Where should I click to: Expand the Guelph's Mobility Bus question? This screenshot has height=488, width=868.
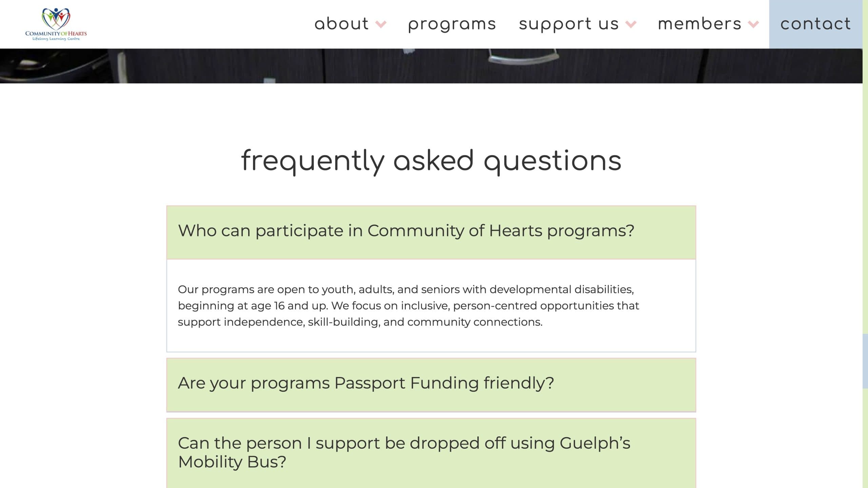[431, 453]
